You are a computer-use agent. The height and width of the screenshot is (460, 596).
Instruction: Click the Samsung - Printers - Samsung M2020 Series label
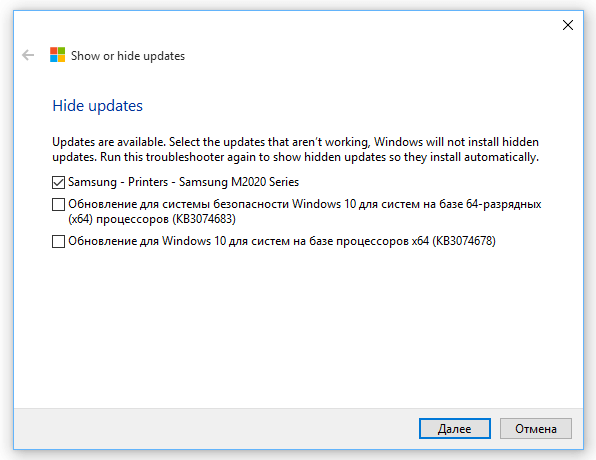coord(184,182)
